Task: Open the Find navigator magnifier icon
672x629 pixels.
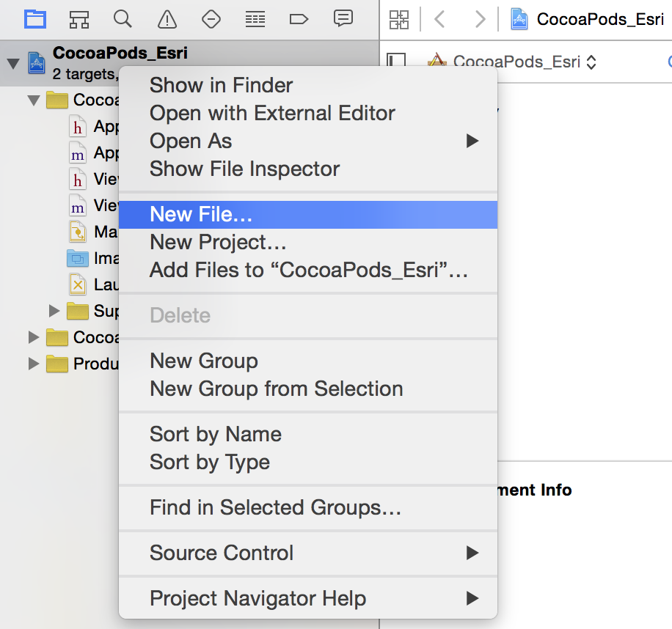Action: click(123, 19)
